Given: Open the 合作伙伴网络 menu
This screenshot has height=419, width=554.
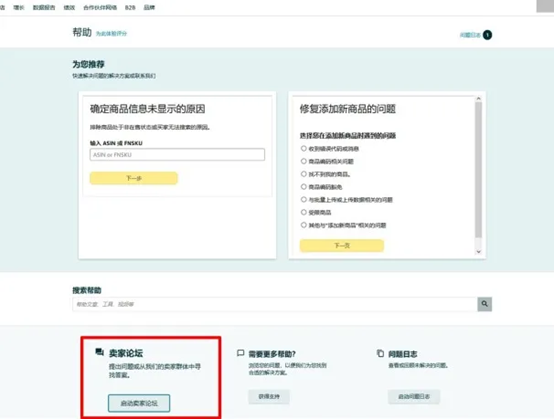Looking at the screenshot, I should pos(100,7).
